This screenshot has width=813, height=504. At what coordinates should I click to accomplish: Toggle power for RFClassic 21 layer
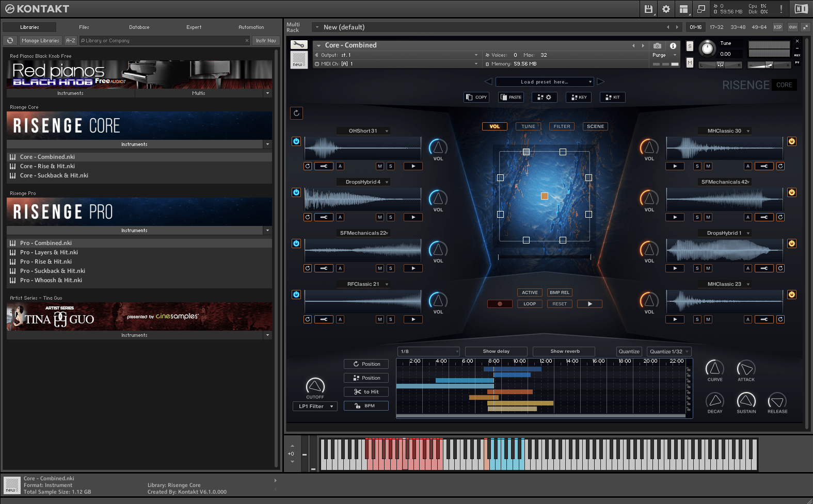click(x=296, y=295)
